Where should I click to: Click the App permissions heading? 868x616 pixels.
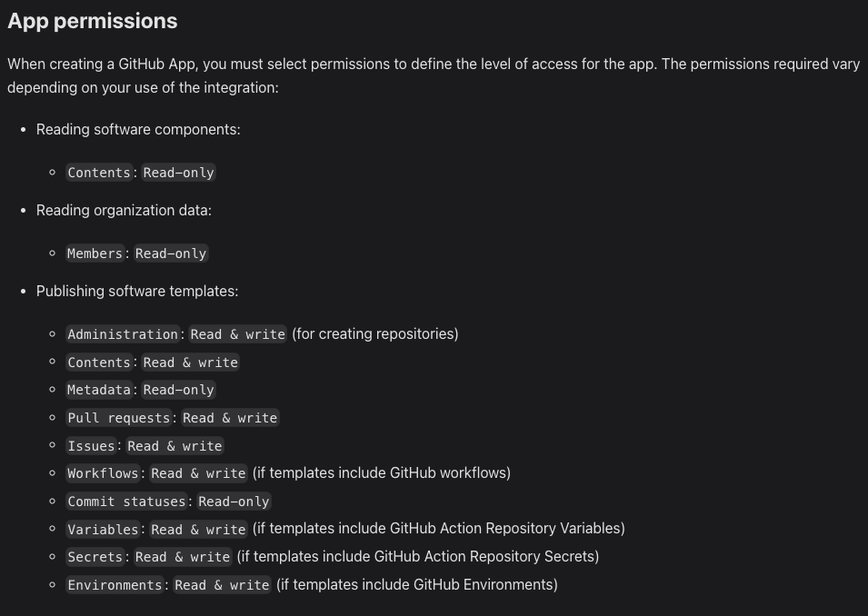[x=93, y=21]
